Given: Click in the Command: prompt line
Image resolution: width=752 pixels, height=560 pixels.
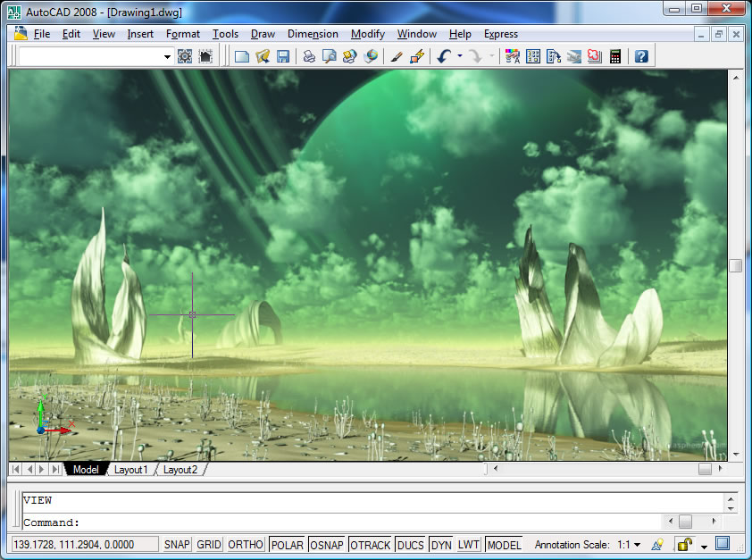Looking at the screenshot, I should tap(340, 522).
